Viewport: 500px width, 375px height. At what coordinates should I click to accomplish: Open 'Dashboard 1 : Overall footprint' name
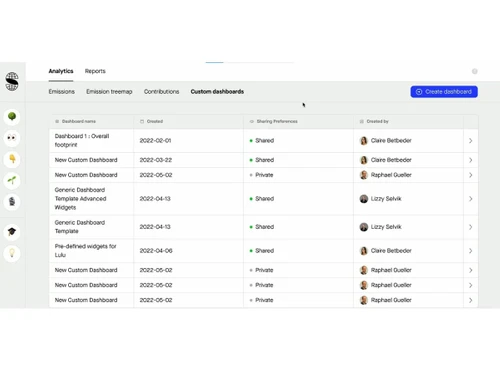(82, 140)
